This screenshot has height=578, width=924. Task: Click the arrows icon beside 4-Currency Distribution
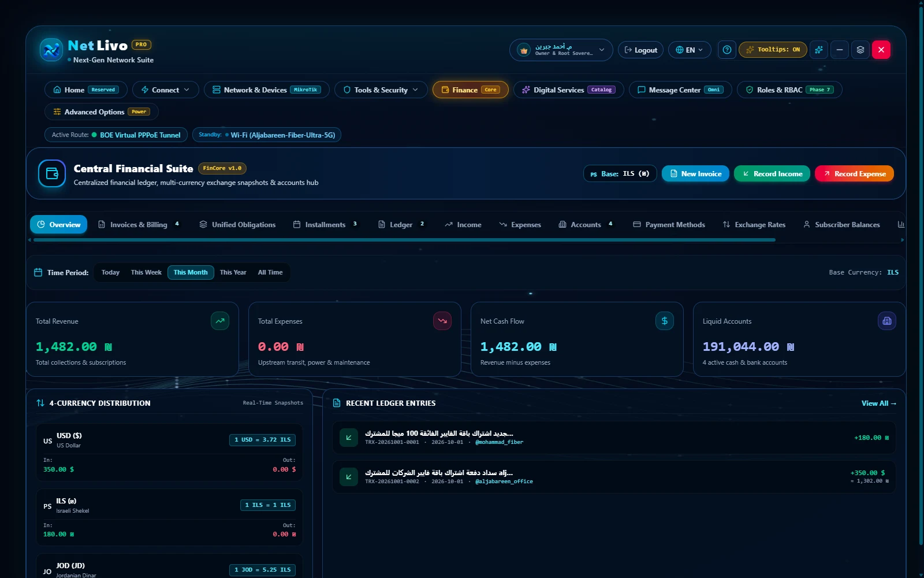point(40,403)
